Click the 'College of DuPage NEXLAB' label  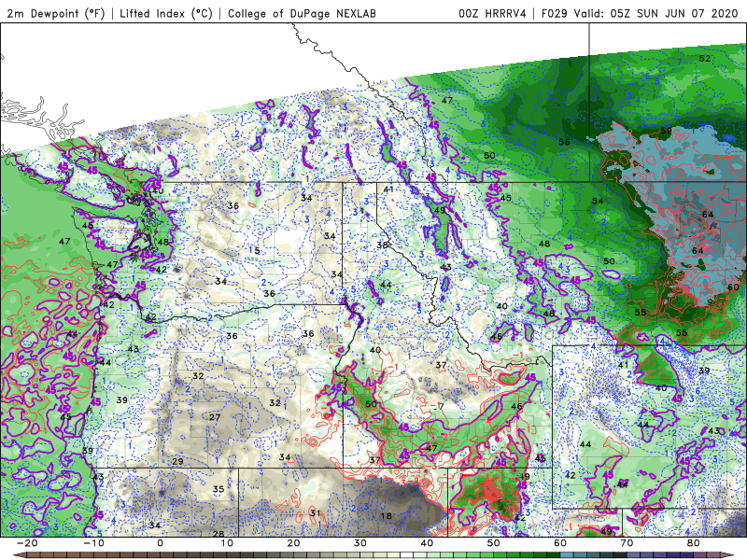[302, 13]
